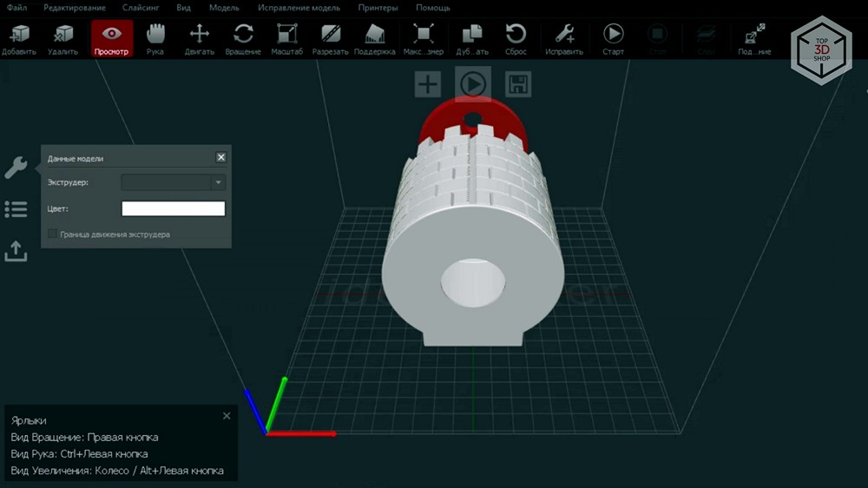
Task: Open the Поддержка supports tool
Action: (375, 39)
